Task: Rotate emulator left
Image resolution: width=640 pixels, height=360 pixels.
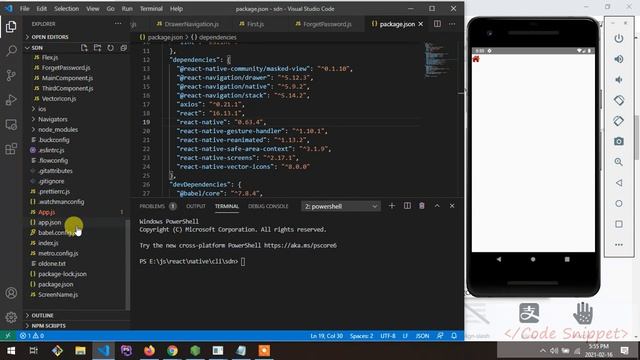Action: click(x=619, y=100)
